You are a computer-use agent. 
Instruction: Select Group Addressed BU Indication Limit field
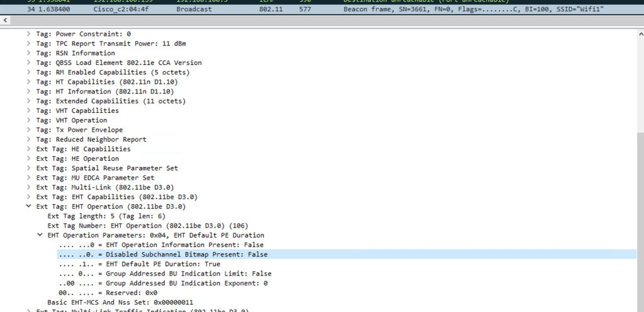(165, 274)
